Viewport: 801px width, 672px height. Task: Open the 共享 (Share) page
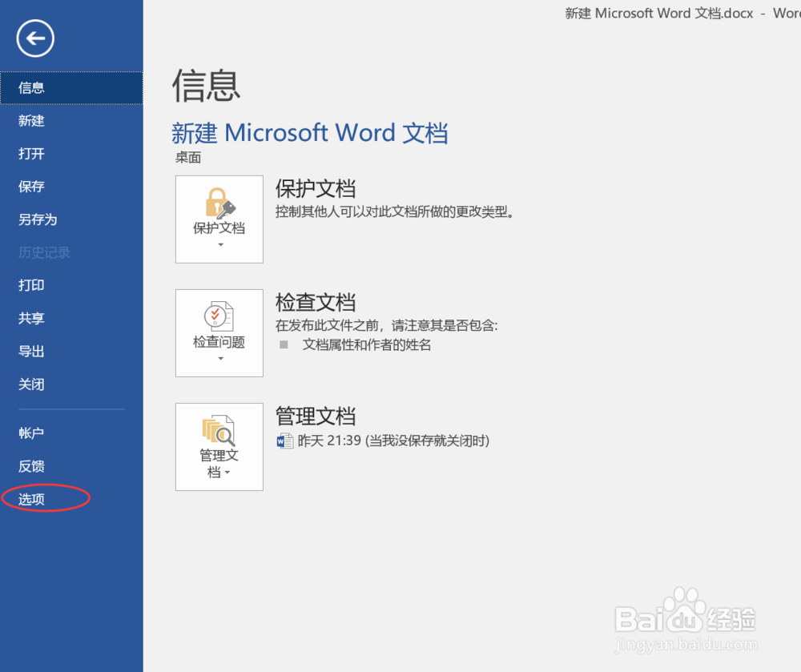[x=71, y=319]
